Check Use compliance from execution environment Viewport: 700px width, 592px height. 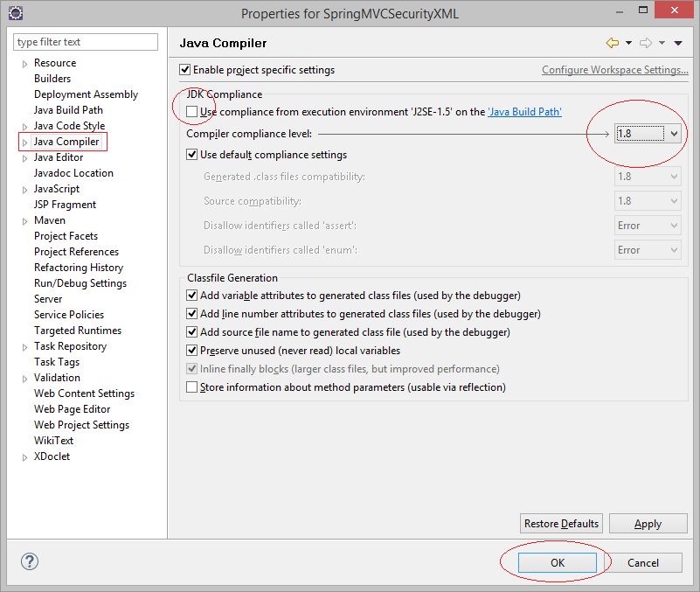[x=192, y=112]
